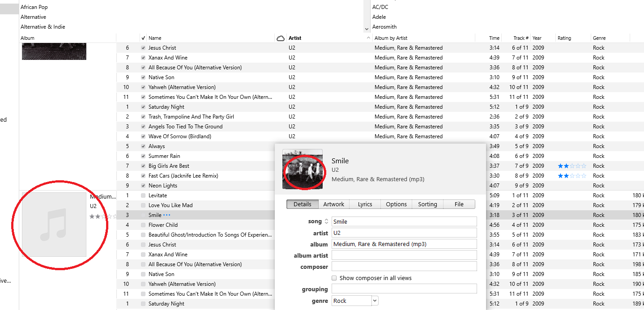Open the Lyrics tab
Viewport: 644px width, 310px height.
[365, 204]
